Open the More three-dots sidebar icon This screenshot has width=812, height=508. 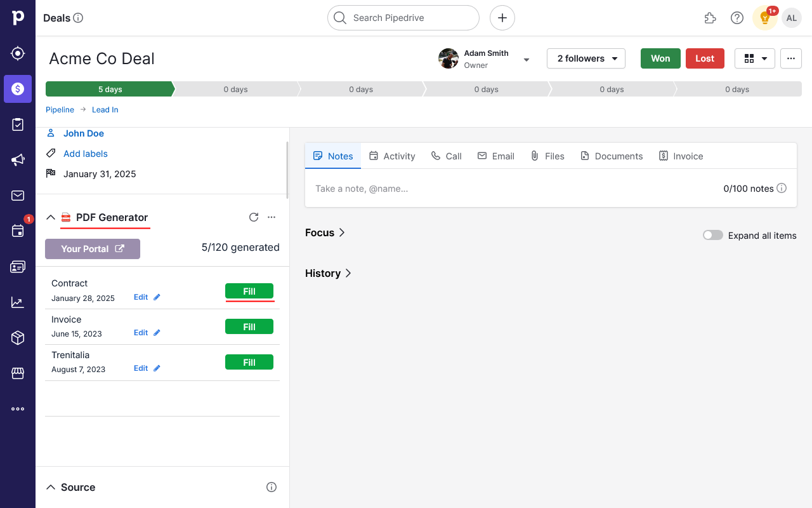click(x=18, y=409)
